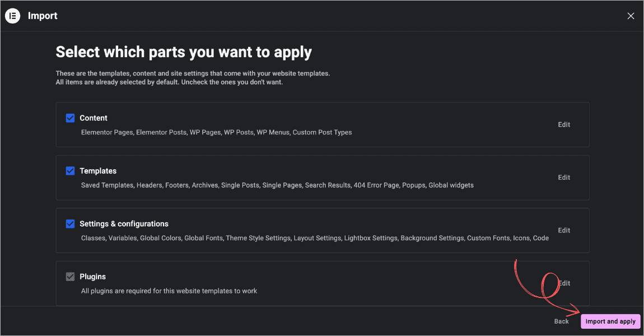
Task: Select the Content label text
Action: point(93,118)
